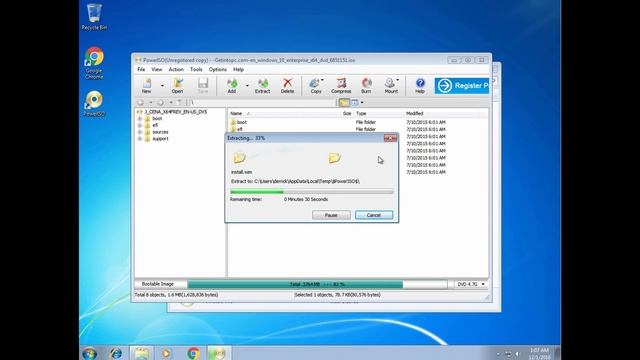This screenshot has height=360, width=640.
Task: Close the Extracting dialog
Action: [x=390, y=138]
